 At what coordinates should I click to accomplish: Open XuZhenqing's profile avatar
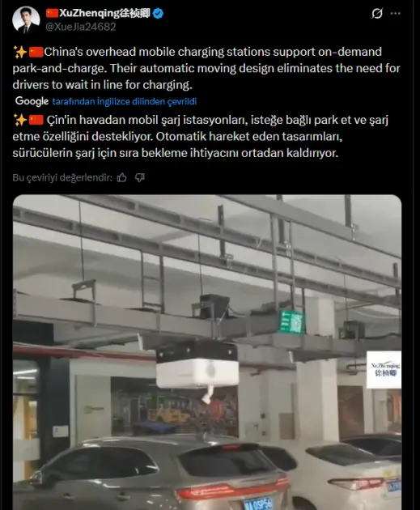[26, 19]
